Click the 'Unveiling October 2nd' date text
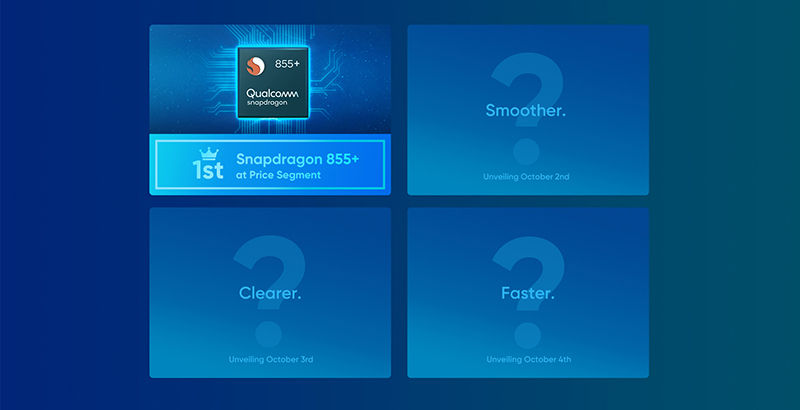 (528, 176)
